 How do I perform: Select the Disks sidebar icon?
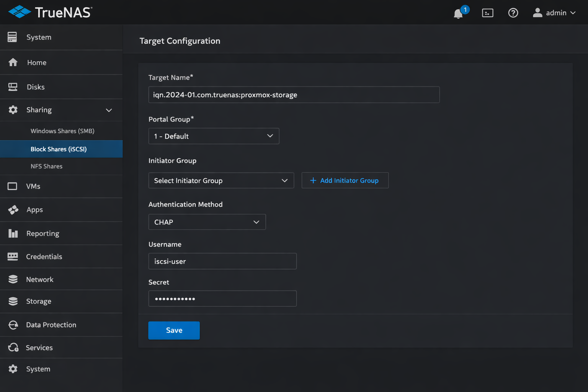pyautogui.click(x=13, y=87)
